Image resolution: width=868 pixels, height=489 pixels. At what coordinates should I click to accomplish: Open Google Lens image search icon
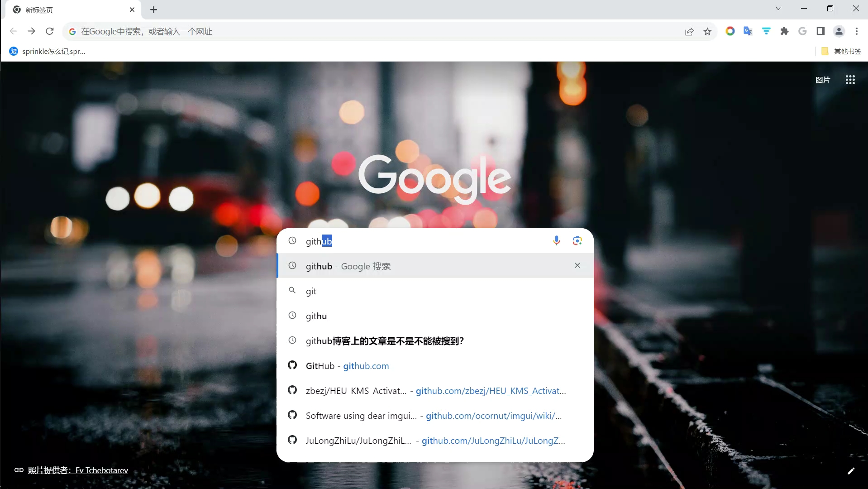[577, 240]
